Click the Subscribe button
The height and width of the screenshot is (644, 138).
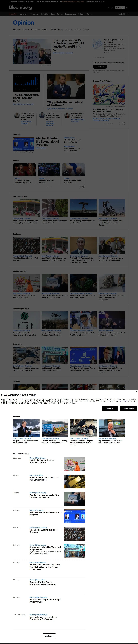coord(120,8)
